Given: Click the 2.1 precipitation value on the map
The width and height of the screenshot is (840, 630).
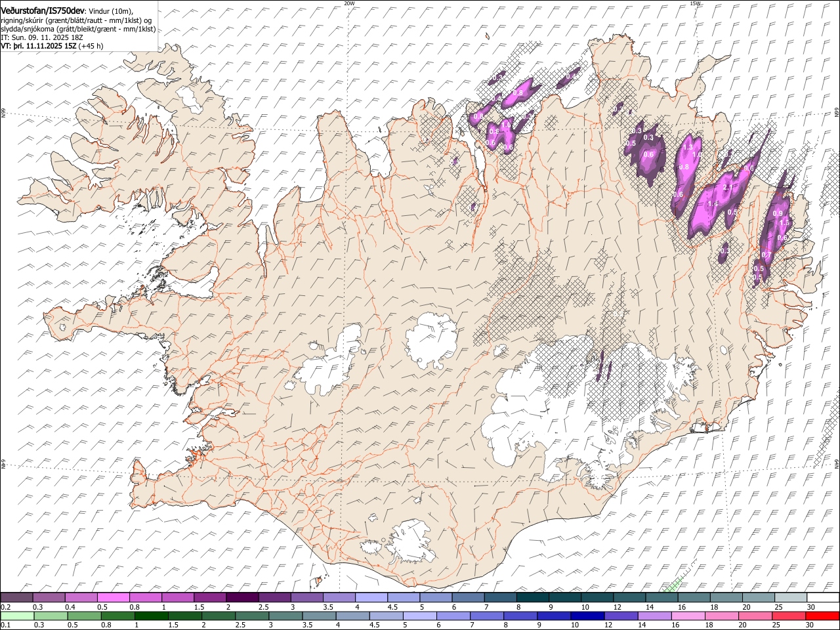Looking at the screenshot, I should point(726,188).
